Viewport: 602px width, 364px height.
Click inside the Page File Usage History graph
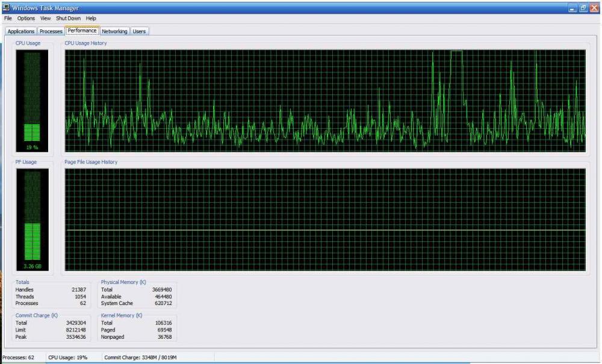point(325,219)
